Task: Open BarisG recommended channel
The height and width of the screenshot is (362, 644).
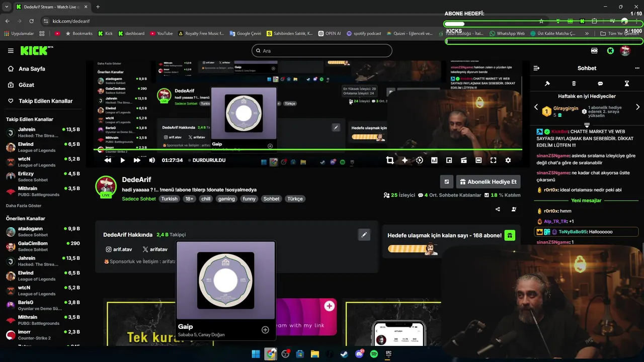Action: click(x=43, y=305)
